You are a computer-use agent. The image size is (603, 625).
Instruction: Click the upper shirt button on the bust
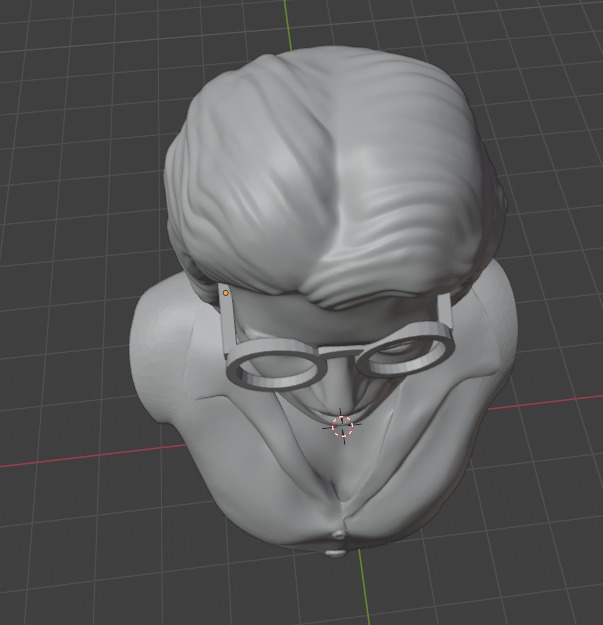(x=339, y=534)
